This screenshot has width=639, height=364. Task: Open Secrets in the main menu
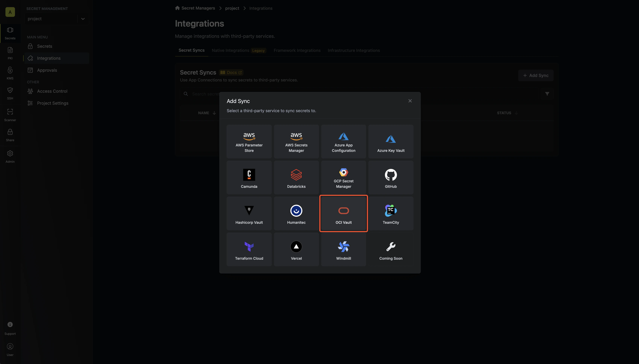tap(57, 46)
